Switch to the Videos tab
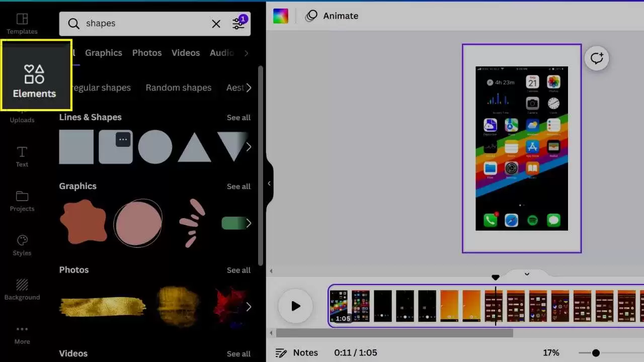 tap(186, 53)
